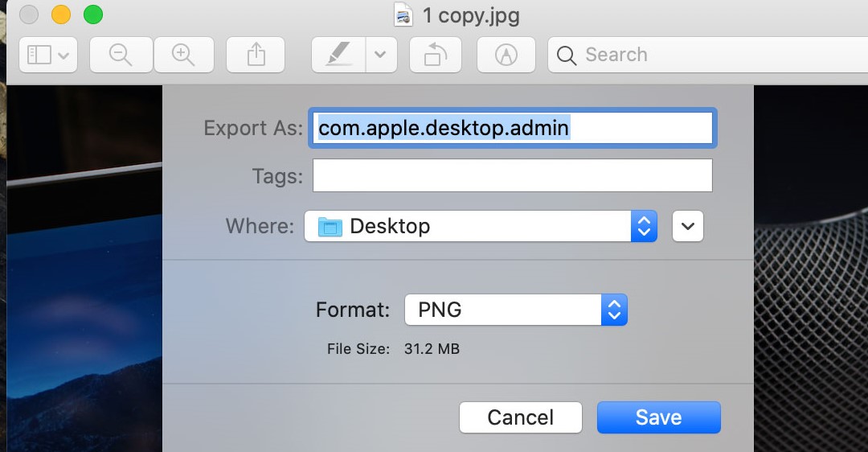The width and height of the screenshot is (868, 452).
Task: Click the Tags input field
Action: point(512,175)
